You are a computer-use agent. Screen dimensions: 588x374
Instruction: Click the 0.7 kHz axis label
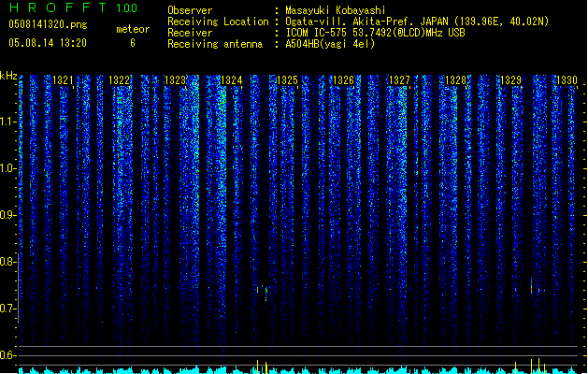pyautogui.click(x=7, y=309)
